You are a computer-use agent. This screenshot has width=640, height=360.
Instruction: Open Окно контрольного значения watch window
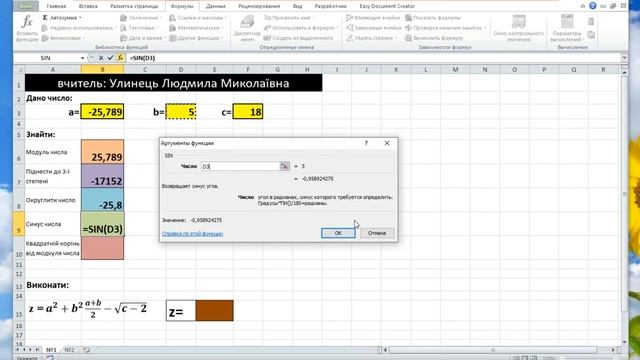[518, 28]
